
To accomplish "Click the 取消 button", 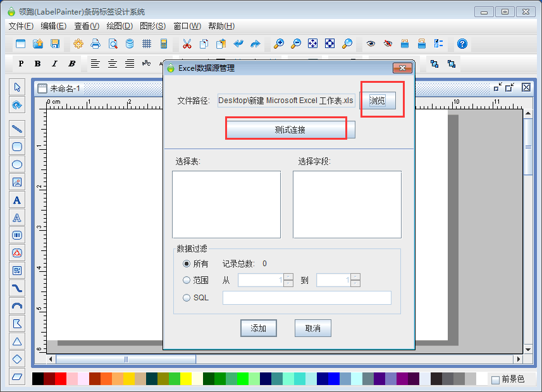I will point(313,328).
